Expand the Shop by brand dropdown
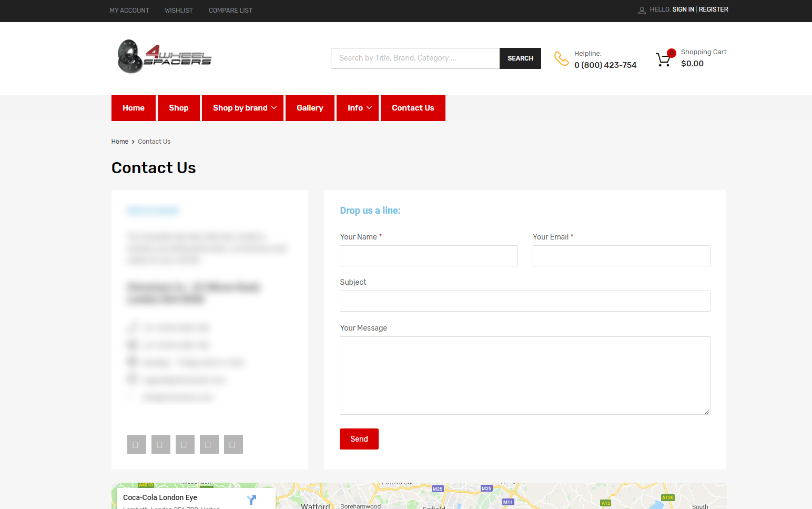Image resolution: width=812 pixels, height=509 pixels. (x=242, y=108)
